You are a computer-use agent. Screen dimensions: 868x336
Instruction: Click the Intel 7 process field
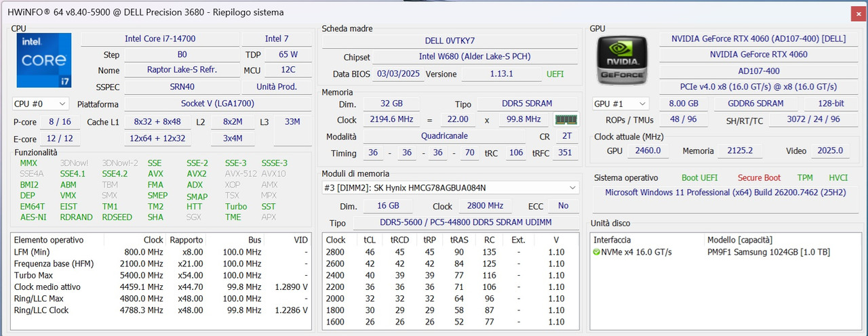pos(277,39)
